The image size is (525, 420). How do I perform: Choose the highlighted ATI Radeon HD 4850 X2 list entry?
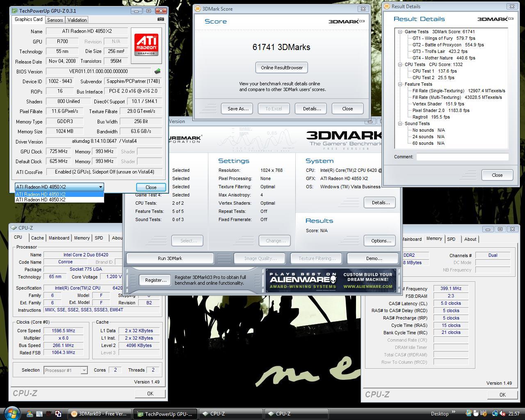59,194
